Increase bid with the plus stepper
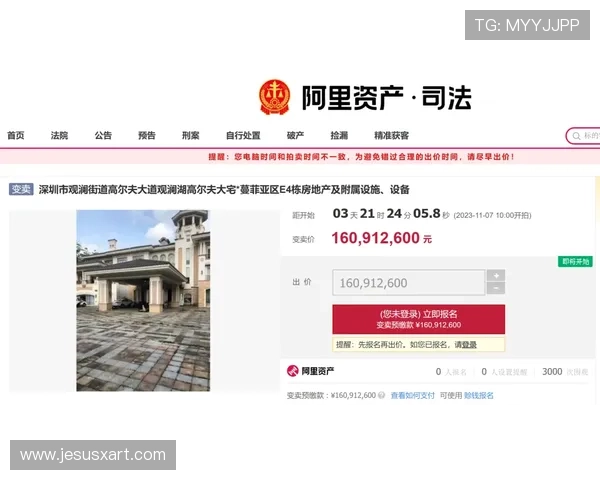This screenshot has height=480, width=600. 496,276
